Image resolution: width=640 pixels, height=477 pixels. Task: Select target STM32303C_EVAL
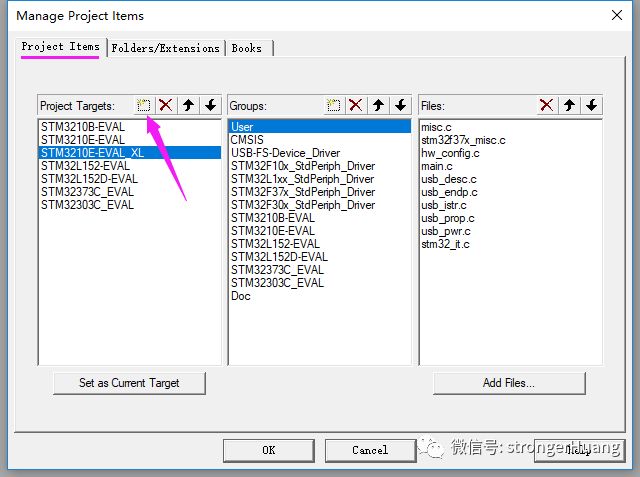(130, 205)
